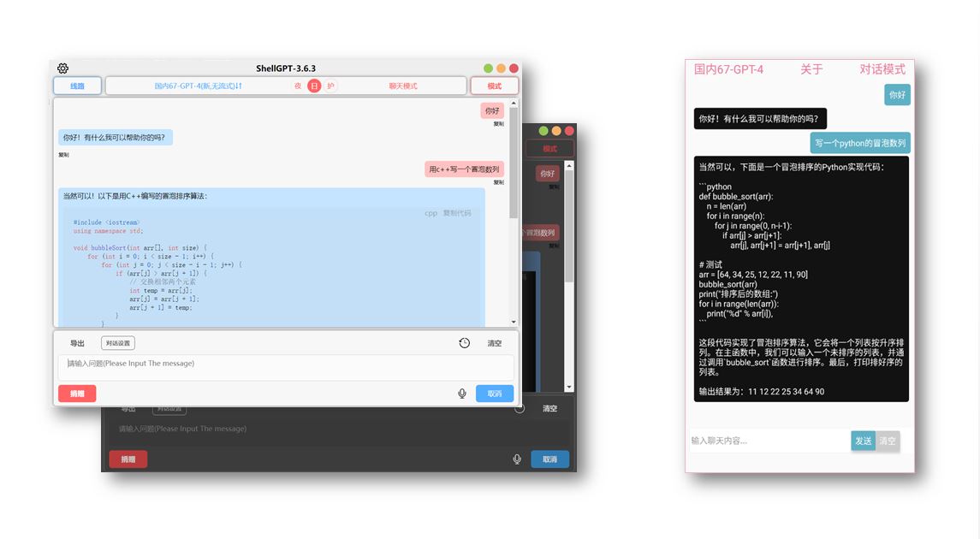The width and height of the screenshot is (980, 539).
Task: Click the 线路 button
Action: [78, 86]
